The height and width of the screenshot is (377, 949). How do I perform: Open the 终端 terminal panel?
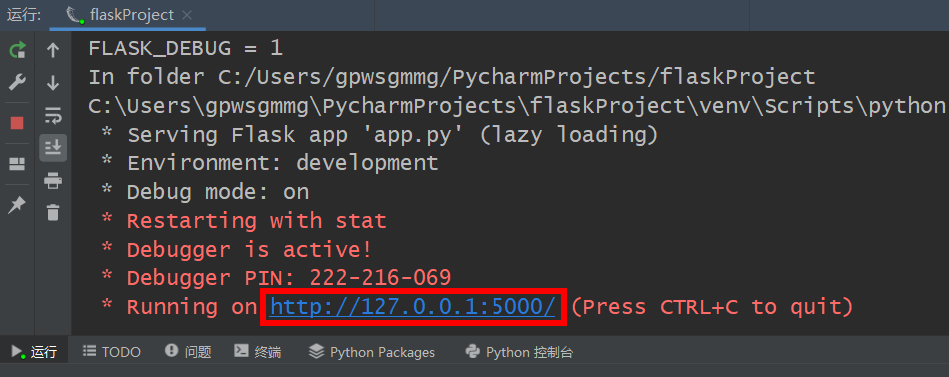click(x=258, y=352)
